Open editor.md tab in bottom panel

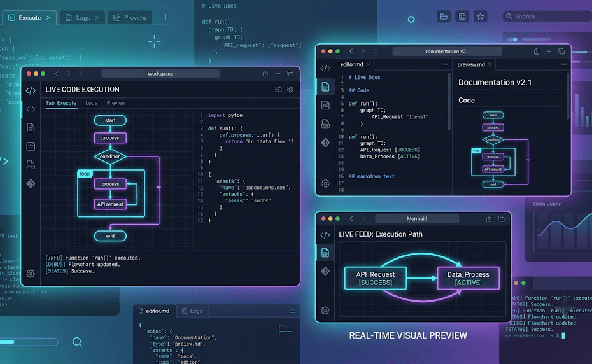(154, 311)
